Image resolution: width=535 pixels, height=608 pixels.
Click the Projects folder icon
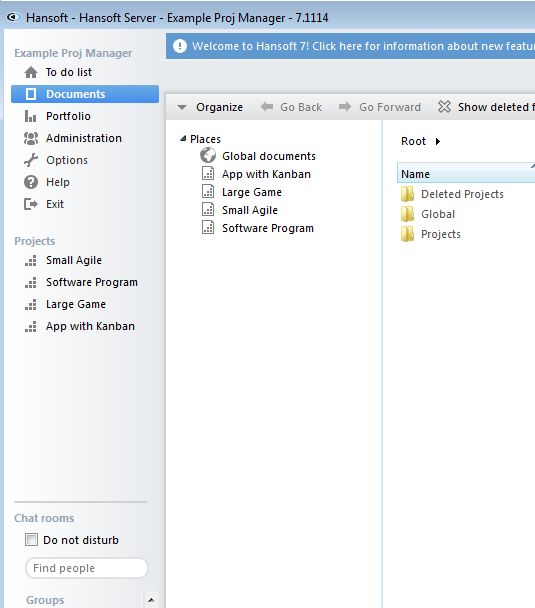[x=407, y=234]
